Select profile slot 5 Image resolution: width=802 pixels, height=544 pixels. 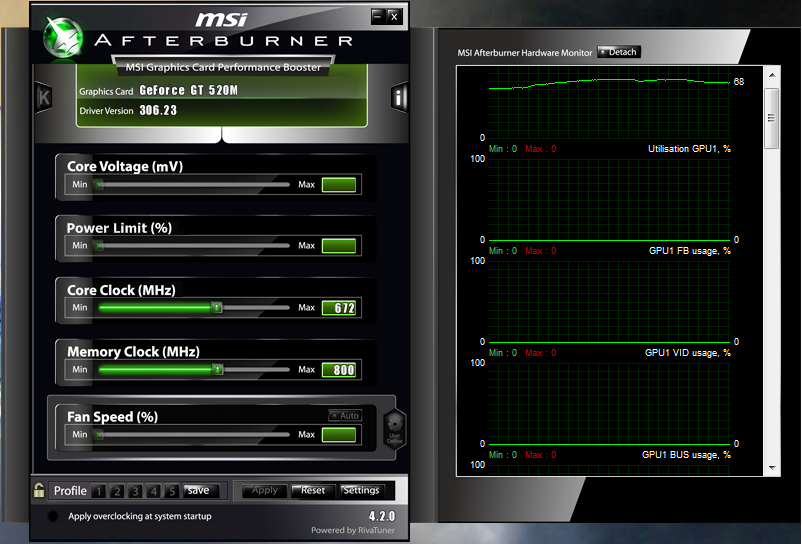pos(172,491)
